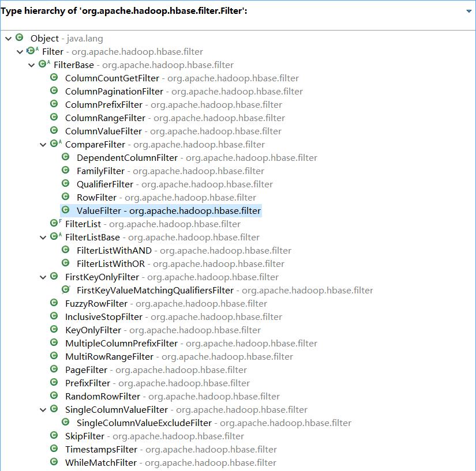Select the ColumnPaginationFilter entry
This screenshot has width=476, height=471.
[184, 92]
